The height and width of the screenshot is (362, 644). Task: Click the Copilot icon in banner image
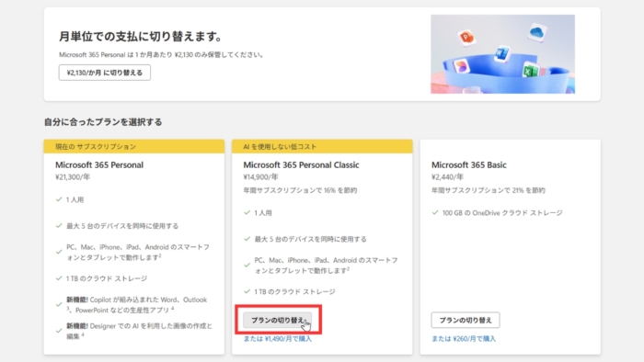coord(461,67)
